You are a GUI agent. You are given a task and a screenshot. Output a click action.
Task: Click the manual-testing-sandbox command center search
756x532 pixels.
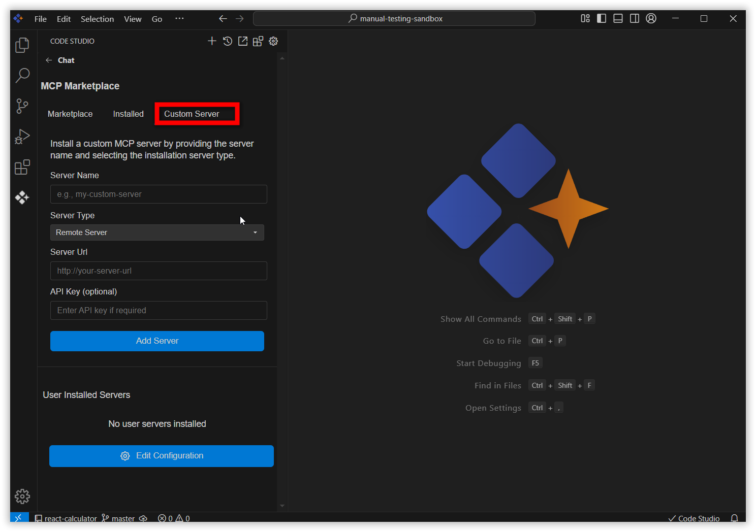click(x=394, y=19)
